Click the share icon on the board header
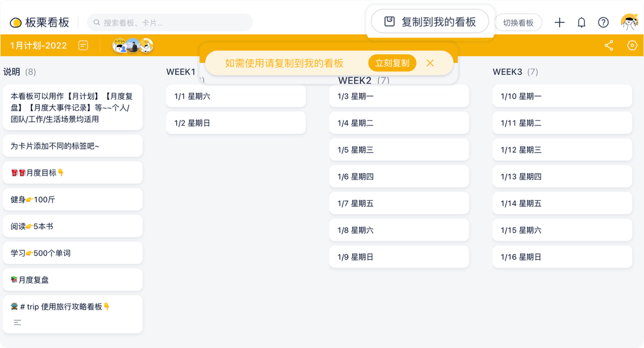 [x=609, y=46]
